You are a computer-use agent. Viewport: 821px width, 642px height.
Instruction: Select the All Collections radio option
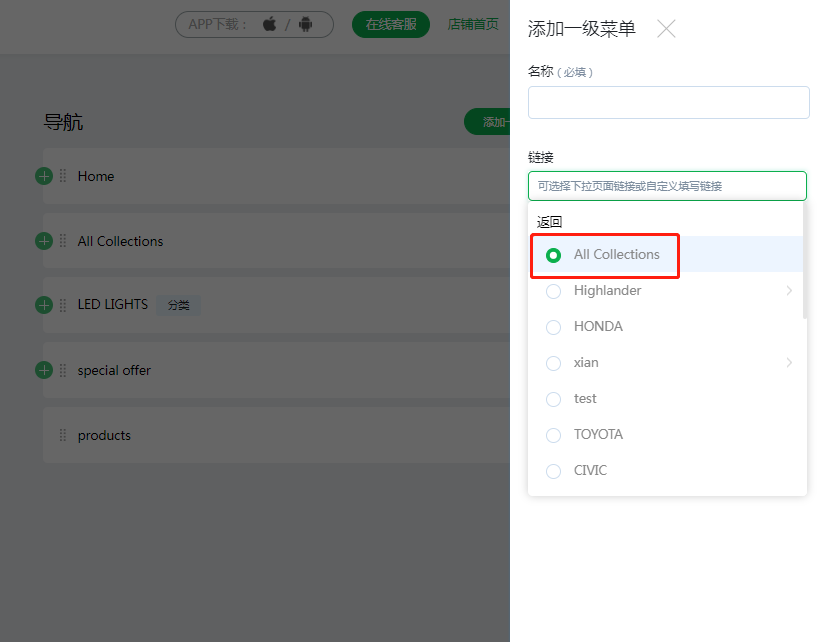point(553,255)
